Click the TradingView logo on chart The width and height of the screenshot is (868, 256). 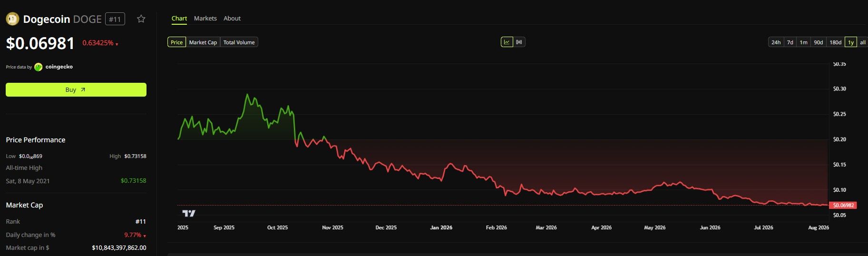click(x=189, y=213)
